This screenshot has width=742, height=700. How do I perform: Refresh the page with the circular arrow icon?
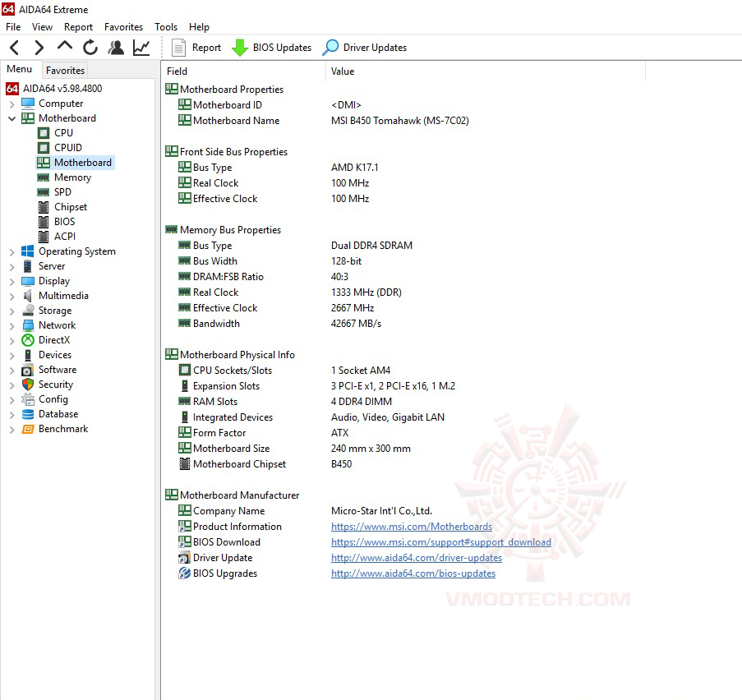click(90, 48)
